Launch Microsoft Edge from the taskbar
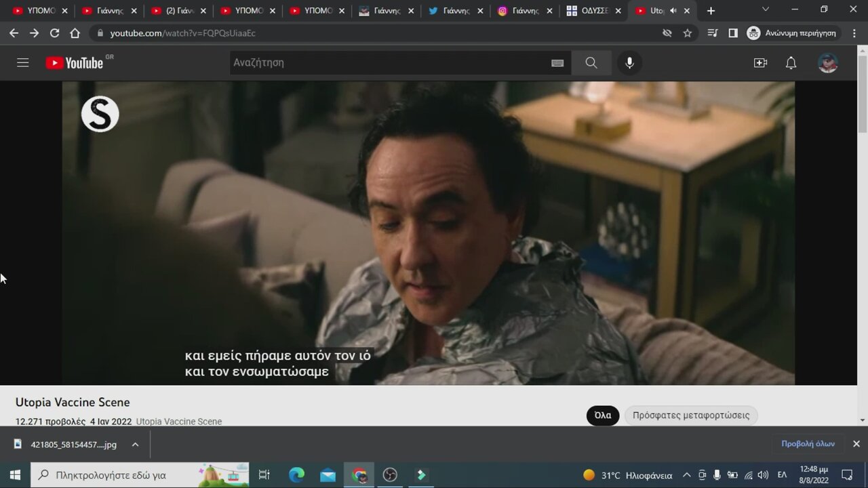 click(x=296, y=475)
